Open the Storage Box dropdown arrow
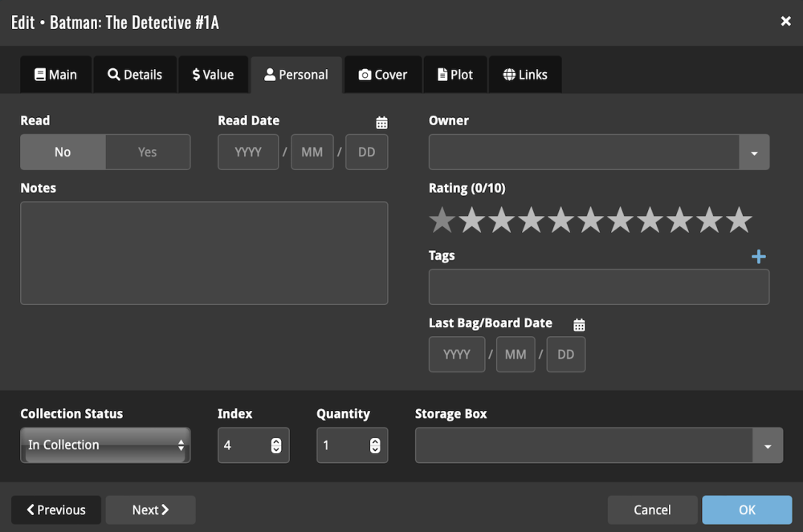The height and width of the screenshot is (532, 803). pyautogui.click(x=768, y=445)
